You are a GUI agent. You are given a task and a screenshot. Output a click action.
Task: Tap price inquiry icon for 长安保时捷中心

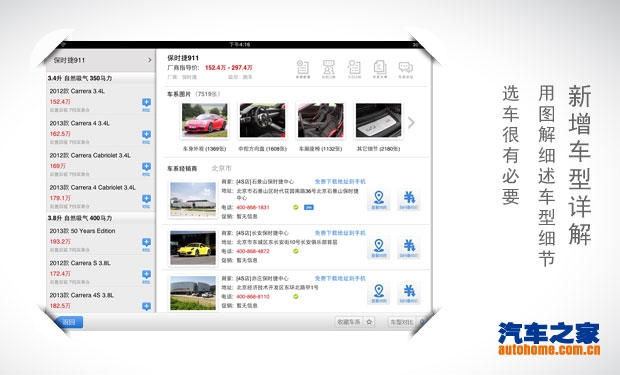[x=409, y=248]
